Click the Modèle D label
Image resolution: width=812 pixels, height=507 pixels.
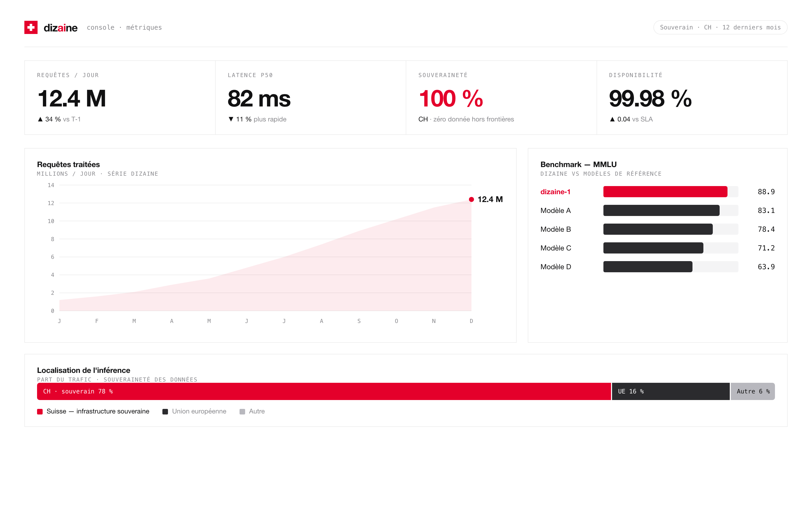point(556,267)
